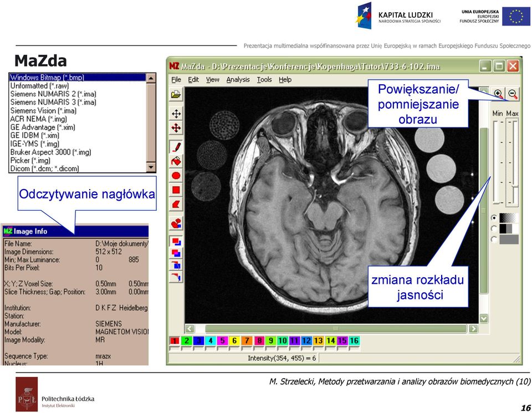Select blue ROI color swatch 3
This screenshot has width=532, height=413.
[198, 340]
